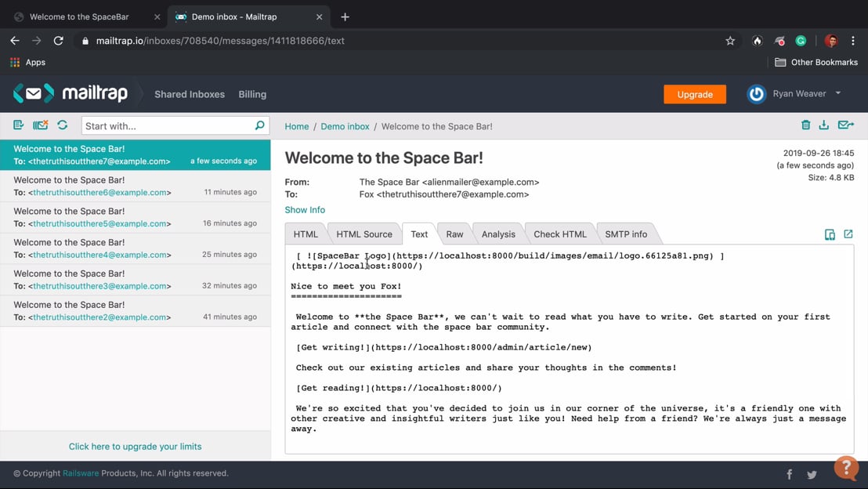Go to Demo inbox breadcrumb link
This screenshot has height=489, width=868.
tap(345, 126)
